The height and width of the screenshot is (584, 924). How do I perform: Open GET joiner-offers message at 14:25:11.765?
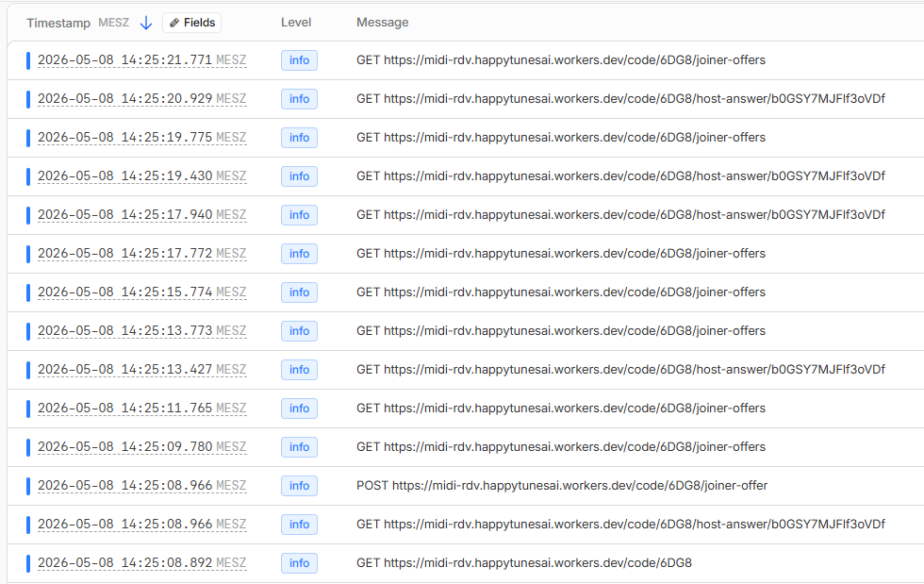(561, 409)
